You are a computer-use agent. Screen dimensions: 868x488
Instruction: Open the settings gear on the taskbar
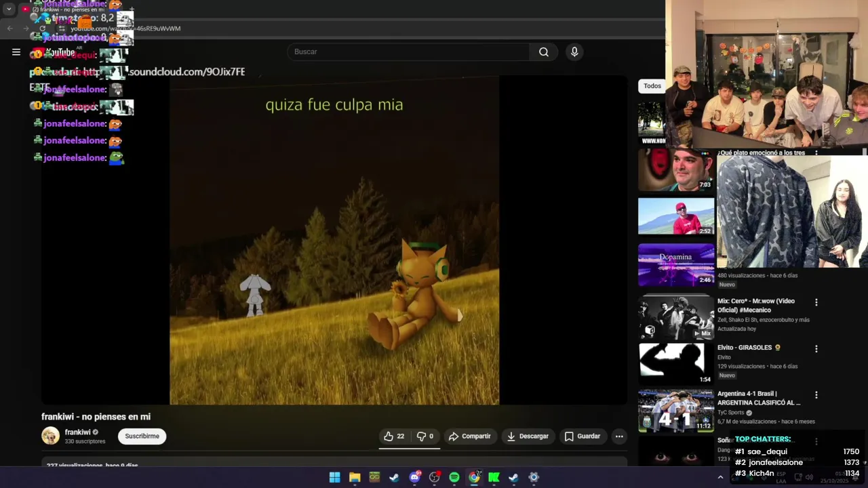(x=534, y=477)
